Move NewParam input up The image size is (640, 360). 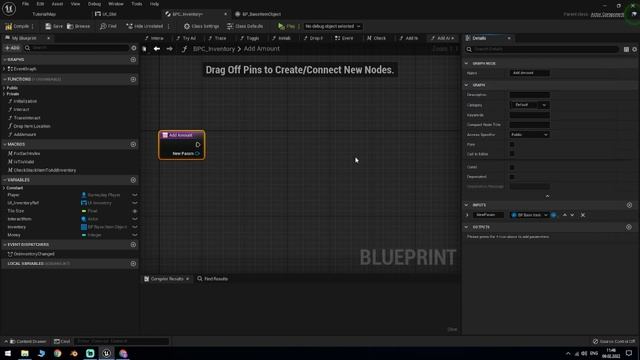[x=564, y=215]
